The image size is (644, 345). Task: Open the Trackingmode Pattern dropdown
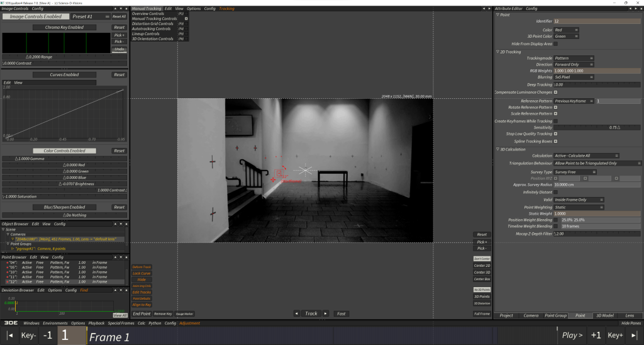pyautogui.click(x=574, y=59)
